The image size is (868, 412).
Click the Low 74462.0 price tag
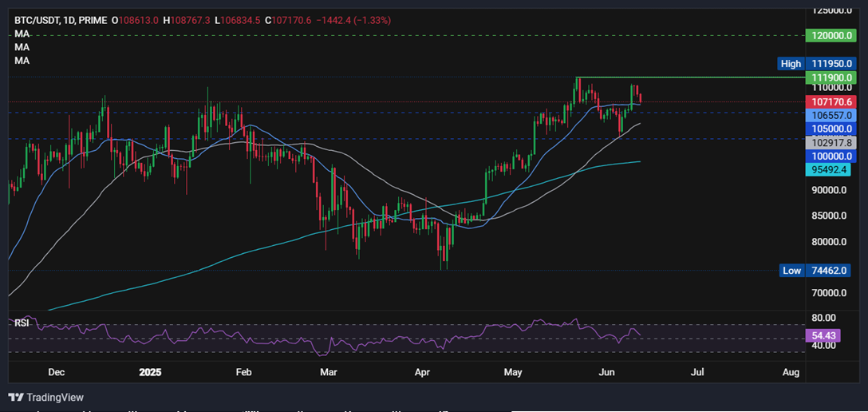pyautogui.click(x=816, y=271)
